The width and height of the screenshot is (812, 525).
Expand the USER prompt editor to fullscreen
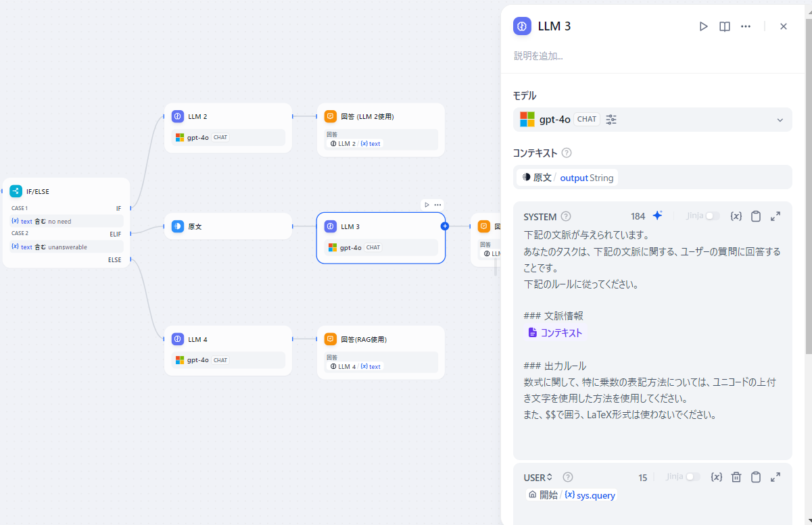pos(775,477)
